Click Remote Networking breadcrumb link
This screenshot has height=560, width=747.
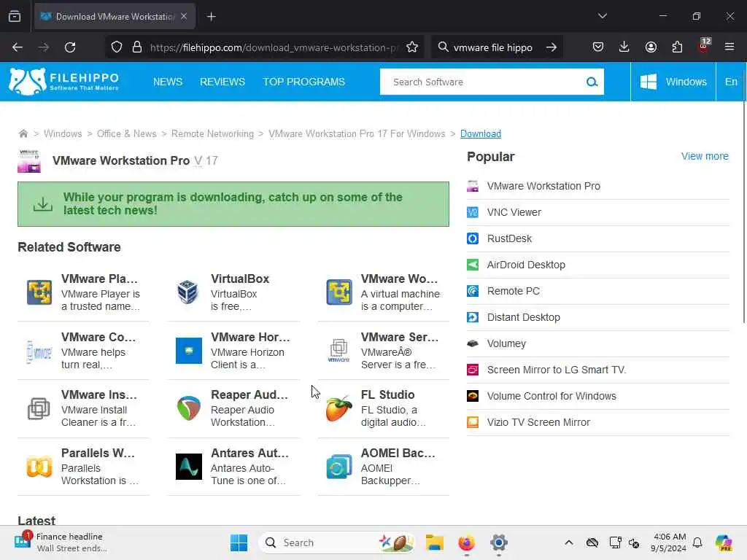212,134
